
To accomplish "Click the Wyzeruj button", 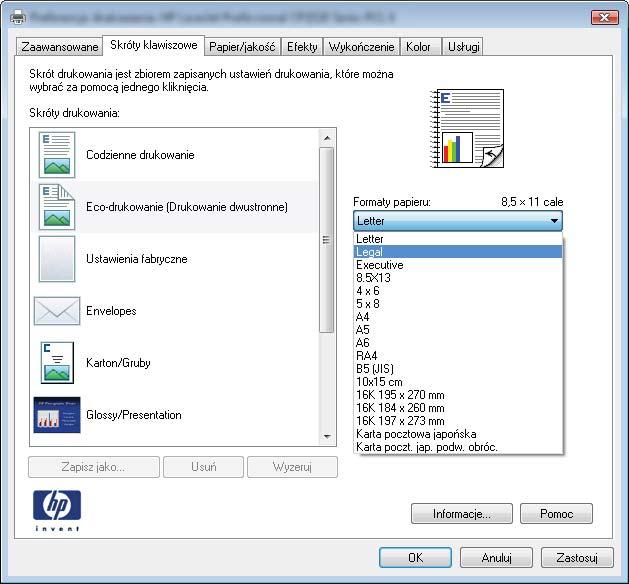I will coord(292,467).
